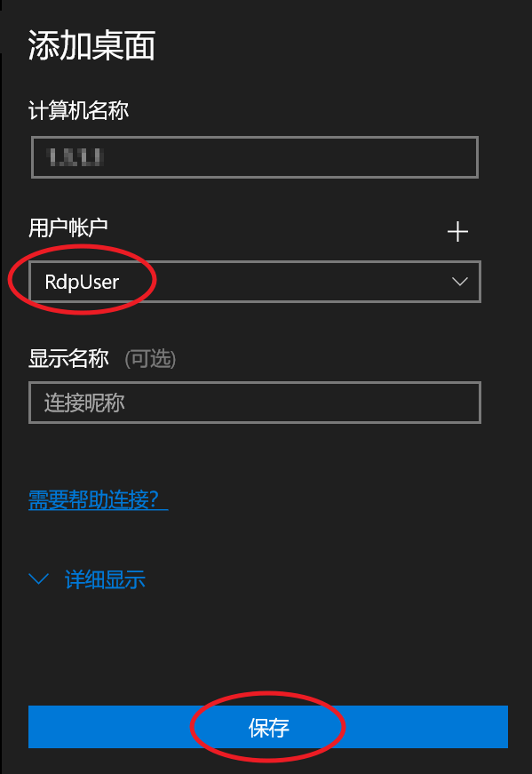Click empty area right of blurred address
Screen dimensions: 532x774
pos(290,157)
